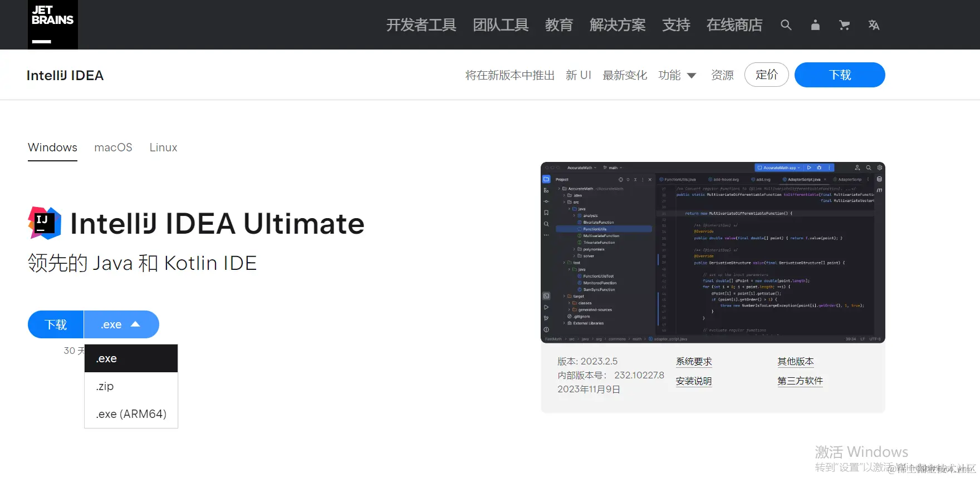Open the 第三方软件 link
The width and height of the screenshot is (980, 478).
800,381
